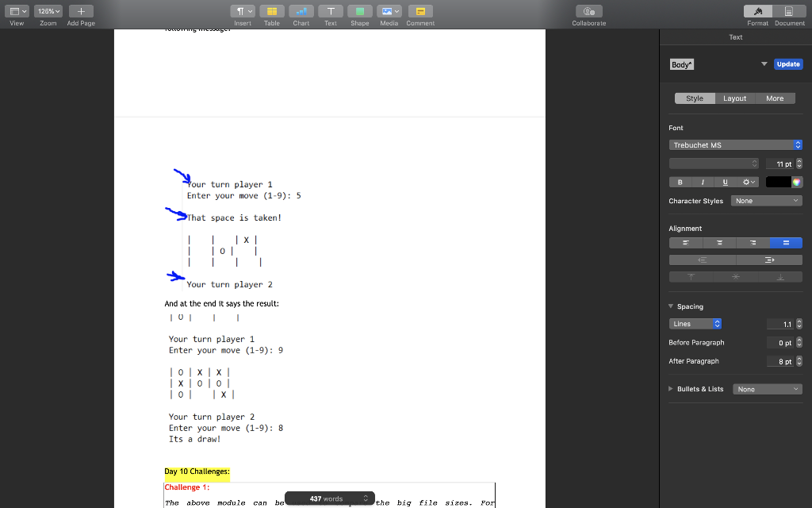Click the 437 words counter

[x=329, y=498]
